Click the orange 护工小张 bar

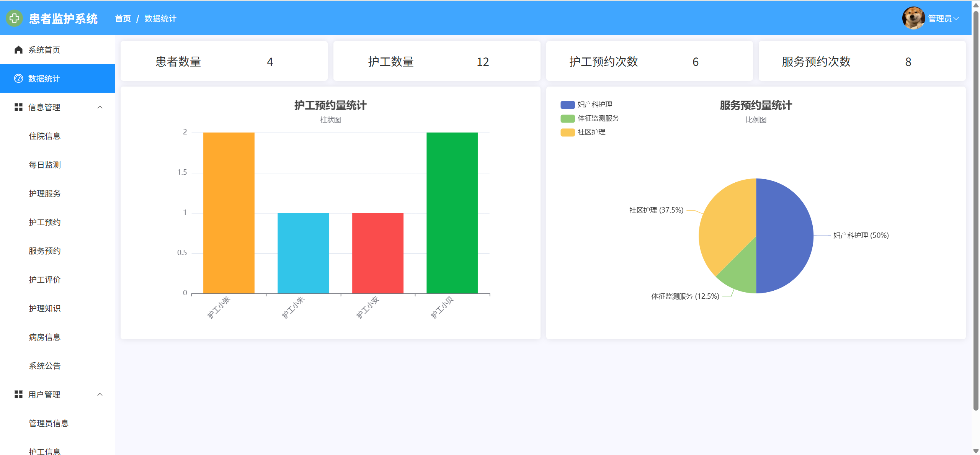coord(229,213)
